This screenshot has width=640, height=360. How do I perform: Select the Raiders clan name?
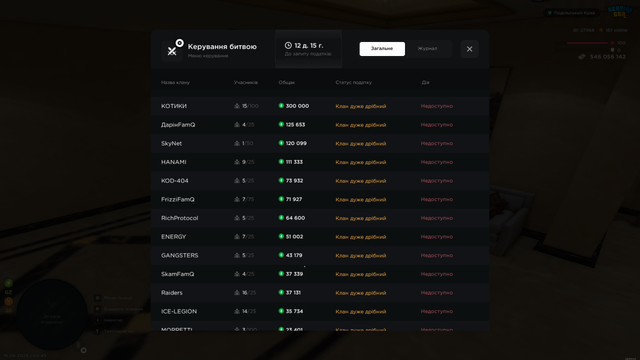click(172, 293)
